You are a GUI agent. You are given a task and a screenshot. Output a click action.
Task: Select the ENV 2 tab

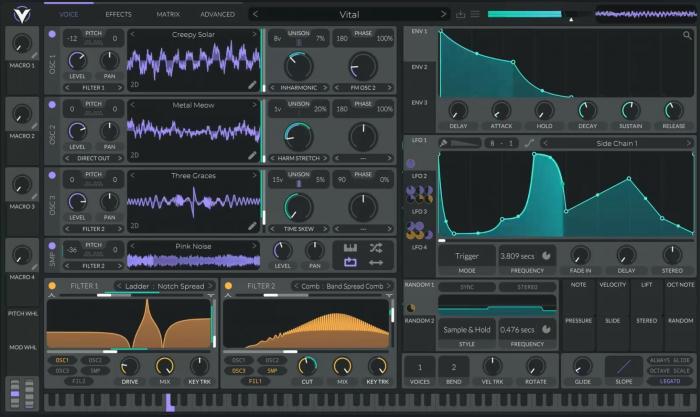click(419, 67)
